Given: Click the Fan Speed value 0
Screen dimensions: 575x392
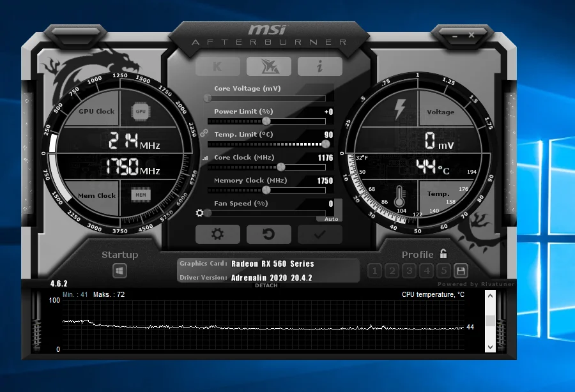Looking at the screenshot, I should point(331,204).
